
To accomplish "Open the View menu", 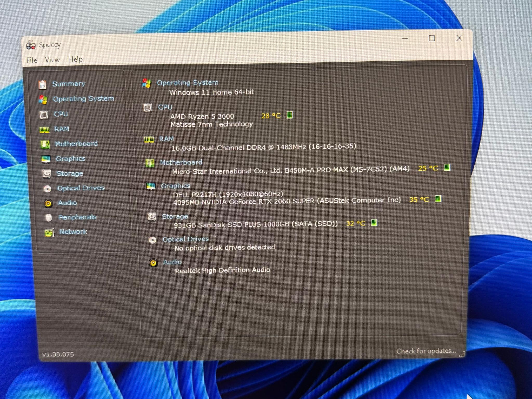I will (52, 60).
